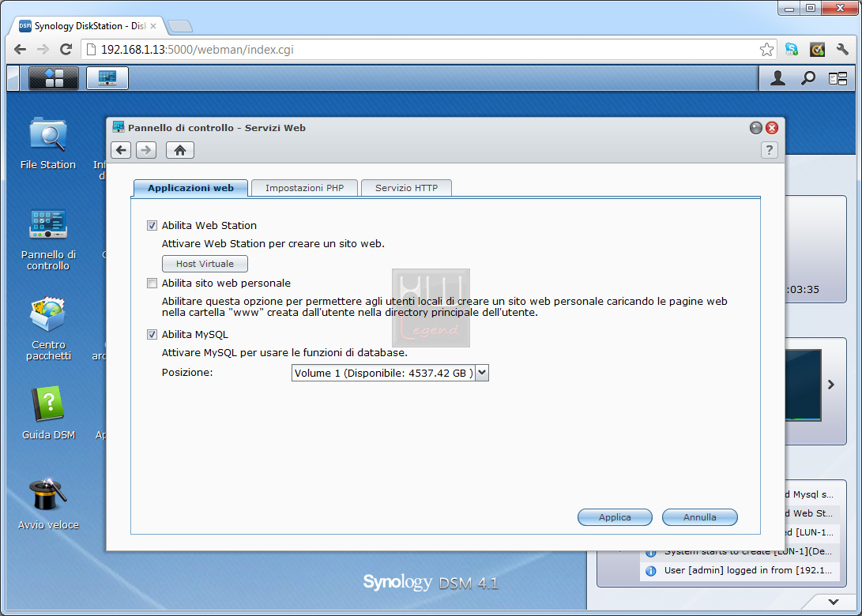Click the Norton extension icon in browser
Image resolution: width=862 pixels, height=616 pixels.
coord(817,50)
